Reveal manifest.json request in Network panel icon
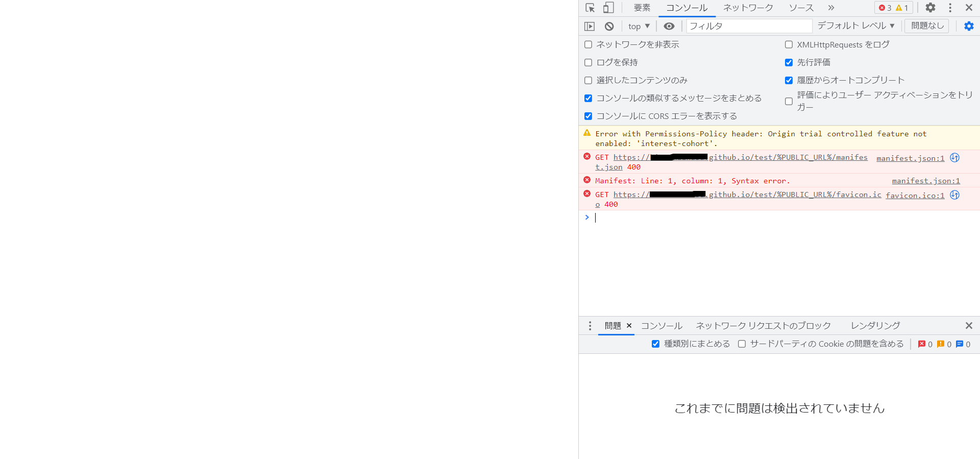The image size is (980, 459). (x=954, y=158)
